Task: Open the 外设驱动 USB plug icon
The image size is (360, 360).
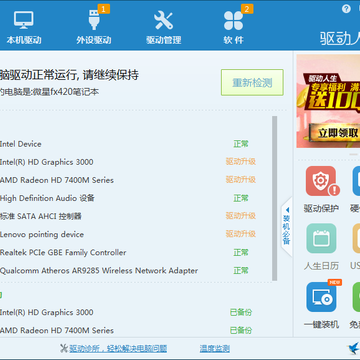Action: point(94,20)
